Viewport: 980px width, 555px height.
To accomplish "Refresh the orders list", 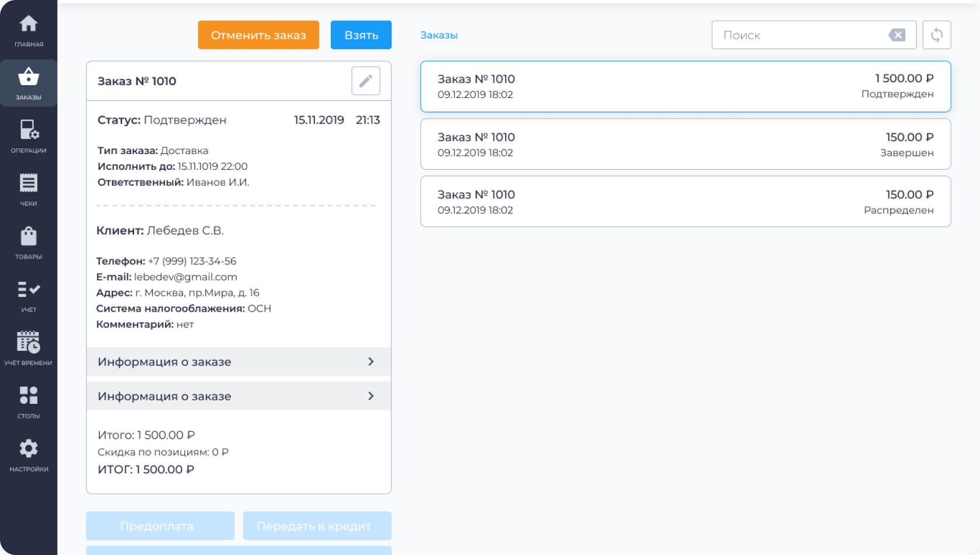I will pyautogui.click(x=937, y=35).
